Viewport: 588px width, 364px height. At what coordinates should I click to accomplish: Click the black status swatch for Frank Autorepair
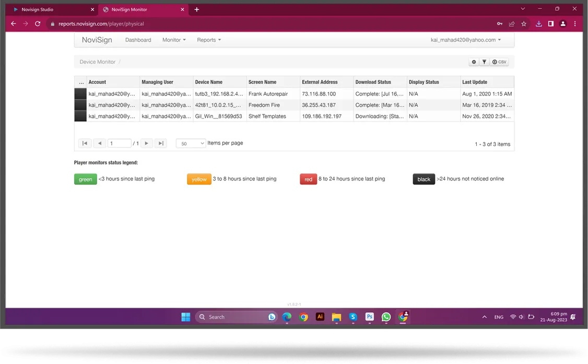pos(80,93)
